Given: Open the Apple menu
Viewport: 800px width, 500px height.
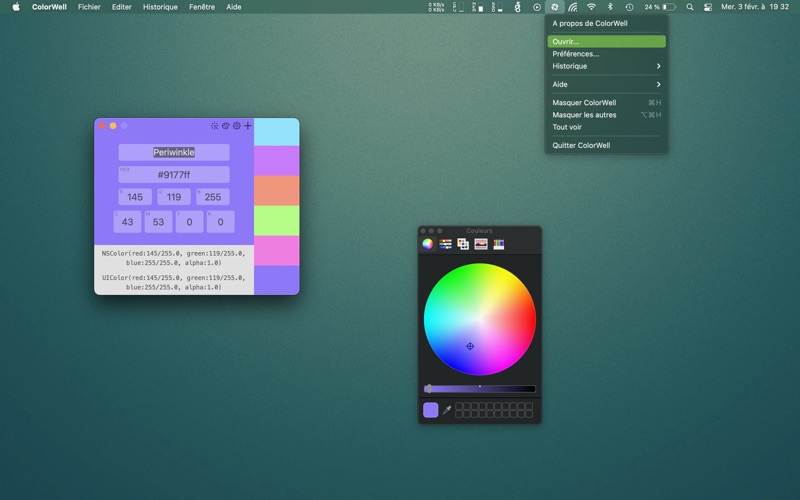Looking at the screenshot, I should pyautogui.click(x=16, y=7).
